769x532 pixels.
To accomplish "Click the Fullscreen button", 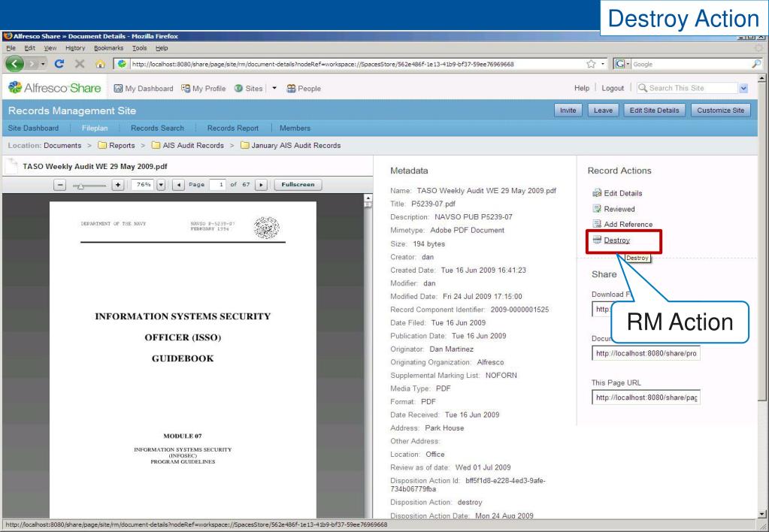I will pyautogui.click(x=298, y=185).
